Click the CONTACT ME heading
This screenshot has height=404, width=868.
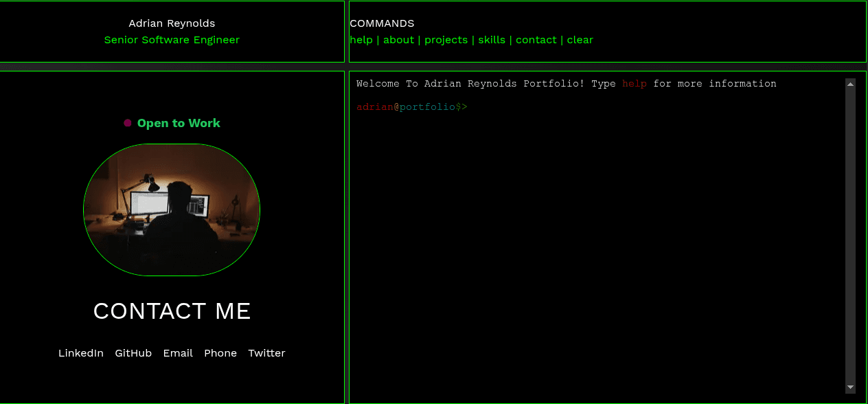tap(172, 311)
